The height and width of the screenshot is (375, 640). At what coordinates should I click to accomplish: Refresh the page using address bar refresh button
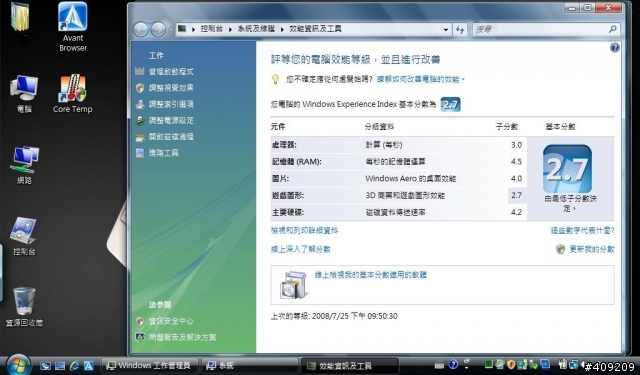pyautogui.click(x=460, y=29)
